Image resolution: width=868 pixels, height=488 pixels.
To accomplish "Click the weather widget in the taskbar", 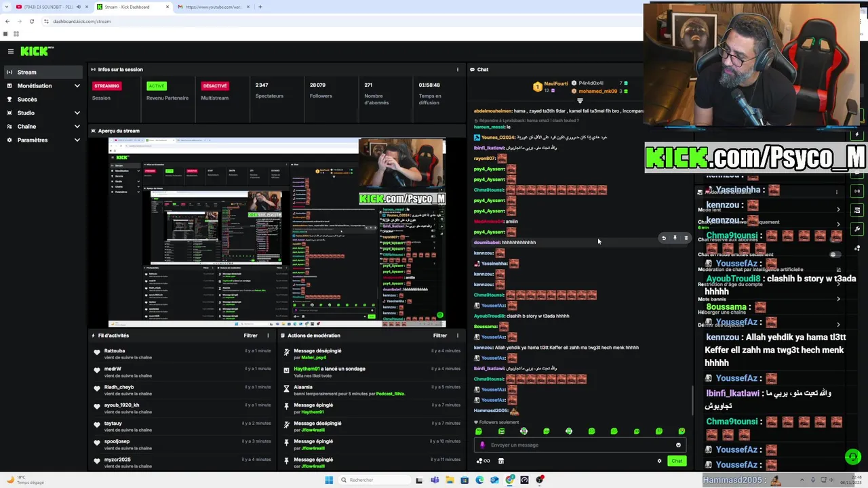I will pyautogui.click(x=24, y=480).
